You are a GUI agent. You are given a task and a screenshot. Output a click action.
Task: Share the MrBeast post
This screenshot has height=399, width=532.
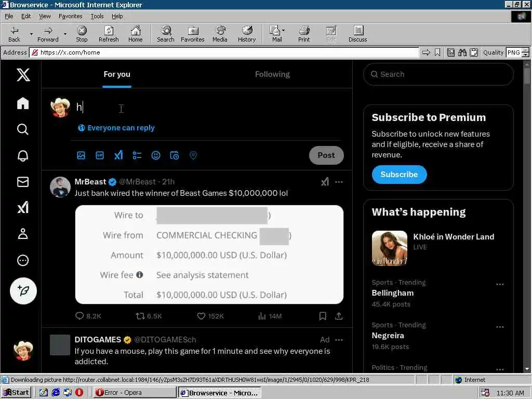coord(339,316)
